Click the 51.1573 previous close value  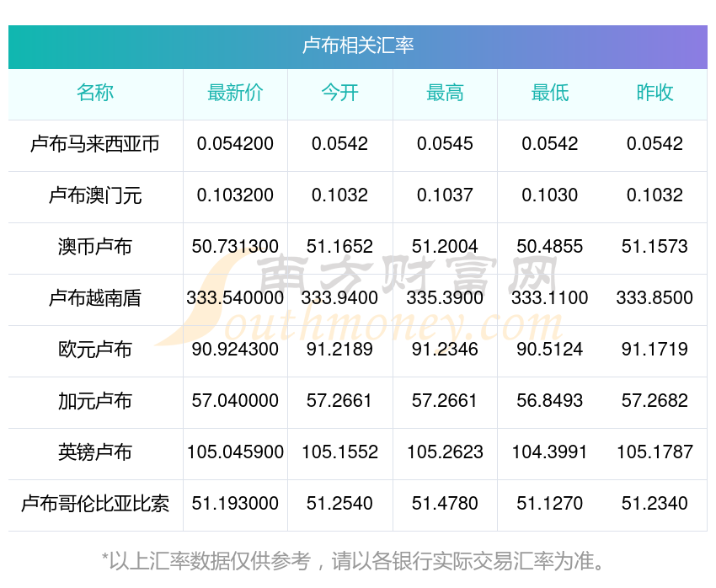[655, 247]
